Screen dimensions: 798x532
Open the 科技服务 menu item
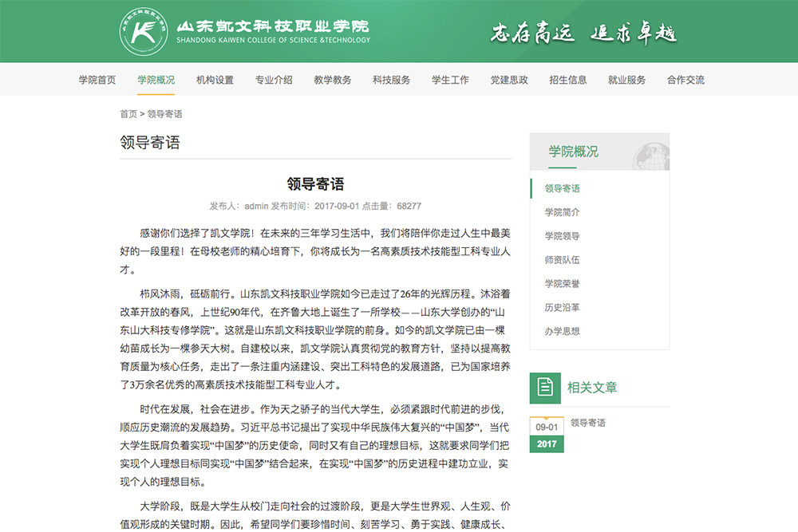click(392, 80)
